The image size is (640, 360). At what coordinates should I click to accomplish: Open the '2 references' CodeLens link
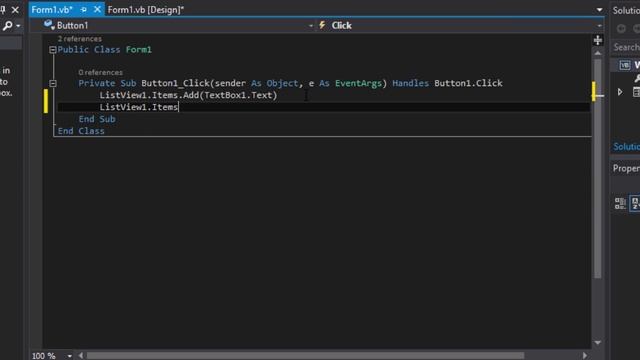pos(80,39)
